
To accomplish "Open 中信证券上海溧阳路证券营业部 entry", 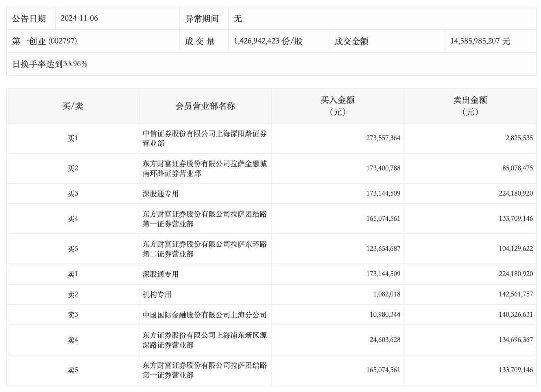I will (x=205, y=138).
